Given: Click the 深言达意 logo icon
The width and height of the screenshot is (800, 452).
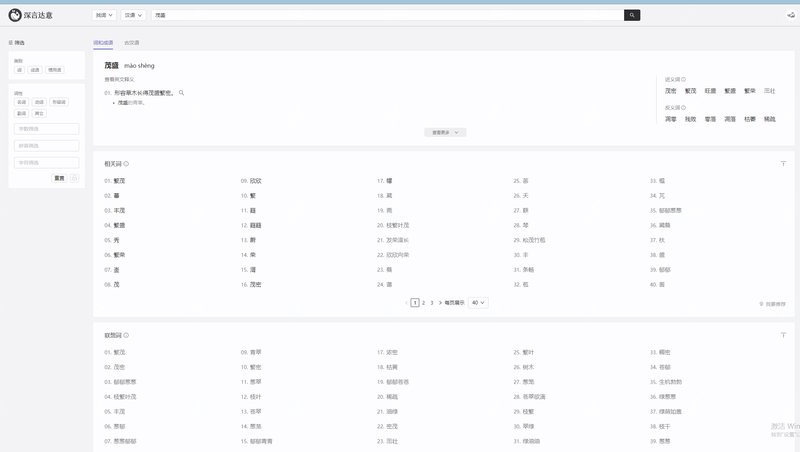Looking at the screenshot, I should click(x=15, y=15).
